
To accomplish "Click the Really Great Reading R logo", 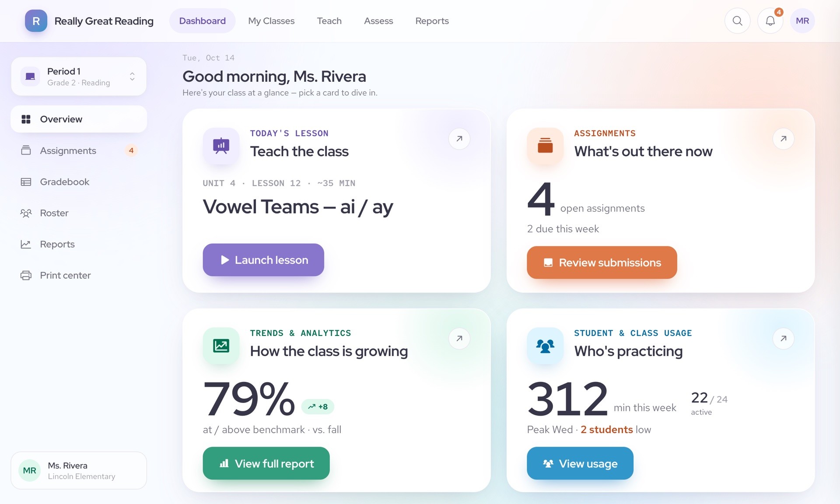I will point(36,21).
